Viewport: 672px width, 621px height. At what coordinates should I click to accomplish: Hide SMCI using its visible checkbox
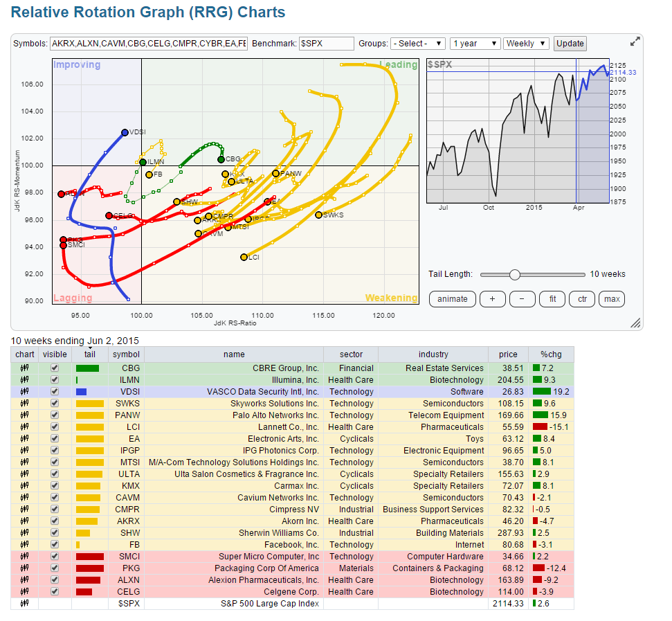click(x=55, y=557)
